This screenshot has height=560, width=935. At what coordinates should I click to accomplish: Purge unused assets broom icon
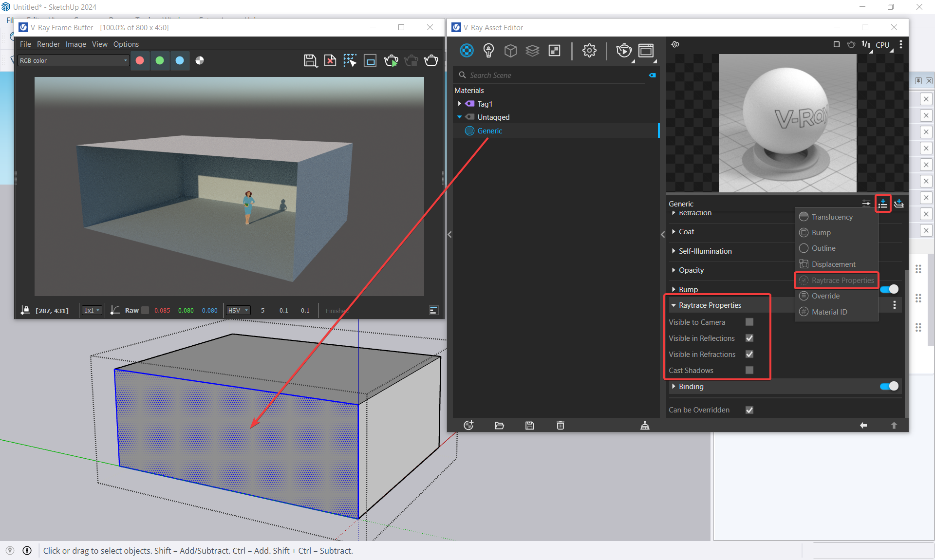645,425
